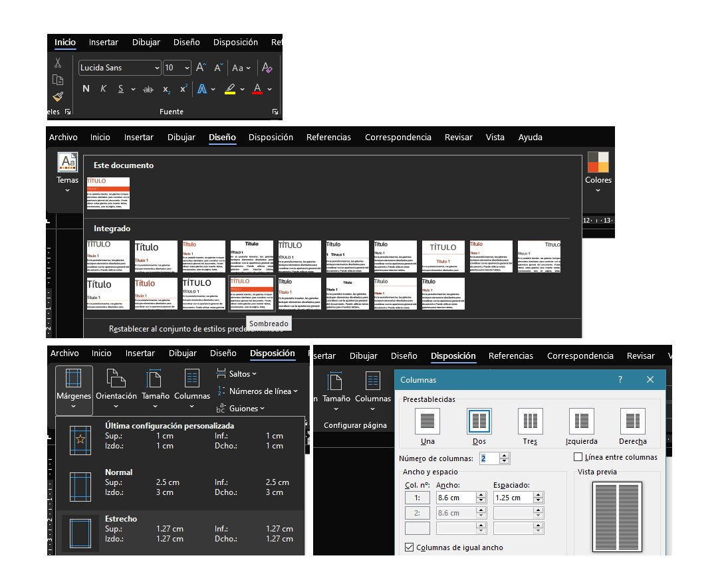Expand Números de línea dropdown
Image resolution: width=728 pixels, height=588 pixels.
click(x=258, y=391)
